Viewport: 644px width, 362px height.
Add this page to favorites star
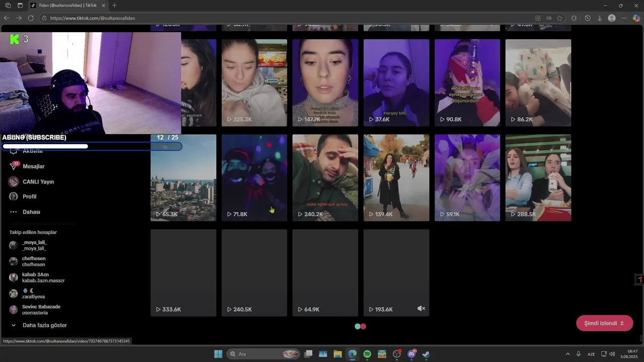click(559, 18)
